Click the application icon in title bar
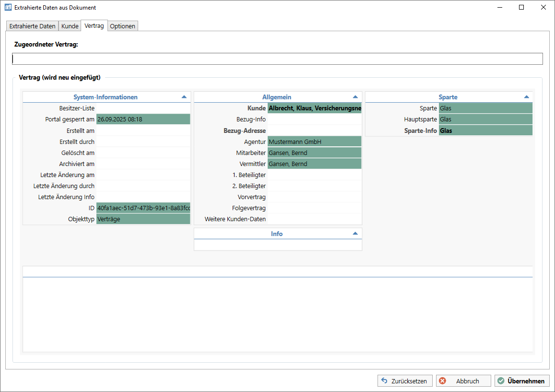 pos(8,7)
